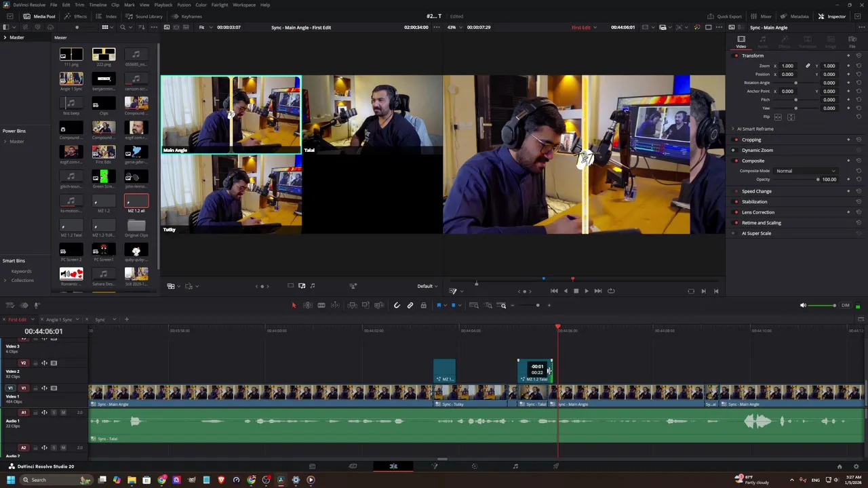Screen dimensions: 868x488
Task: Stop playback with stop button
Action: tap(576, 291)
